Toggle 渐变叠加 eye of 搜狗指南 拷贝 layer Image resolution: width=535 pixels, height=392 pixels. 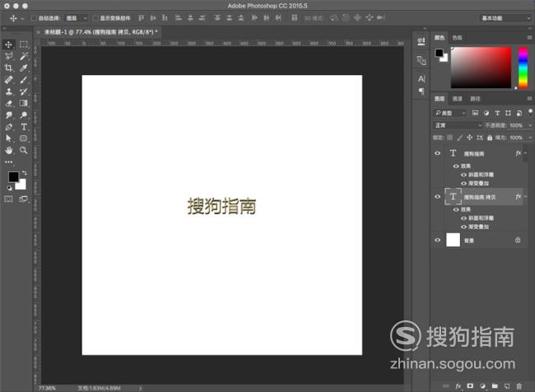[x=463, y=226]
